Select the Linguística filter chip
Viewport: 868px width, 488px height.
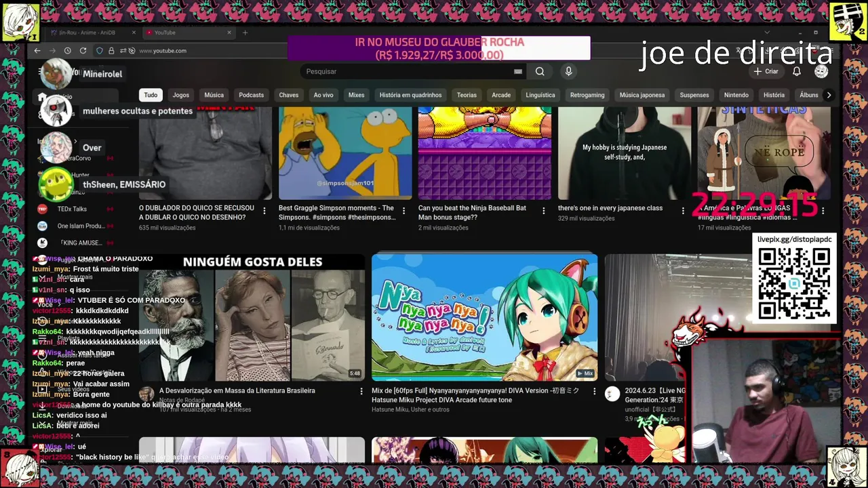(540, 95)
